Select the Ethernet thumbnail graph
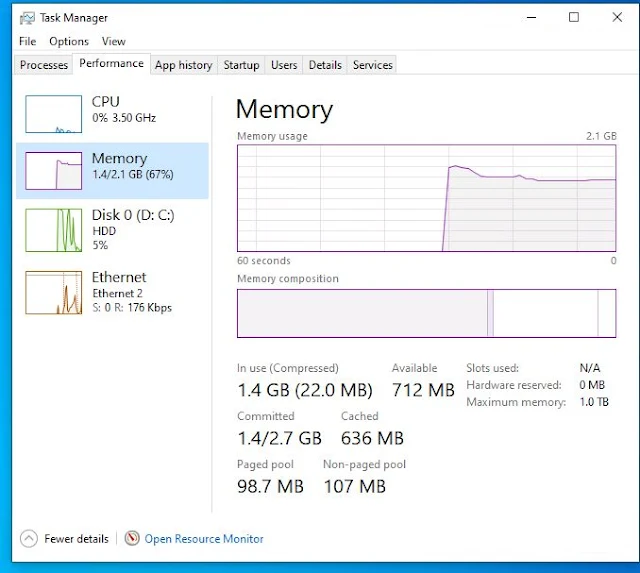This screenshot has height=573, width=640. click(x=53, y=292)
